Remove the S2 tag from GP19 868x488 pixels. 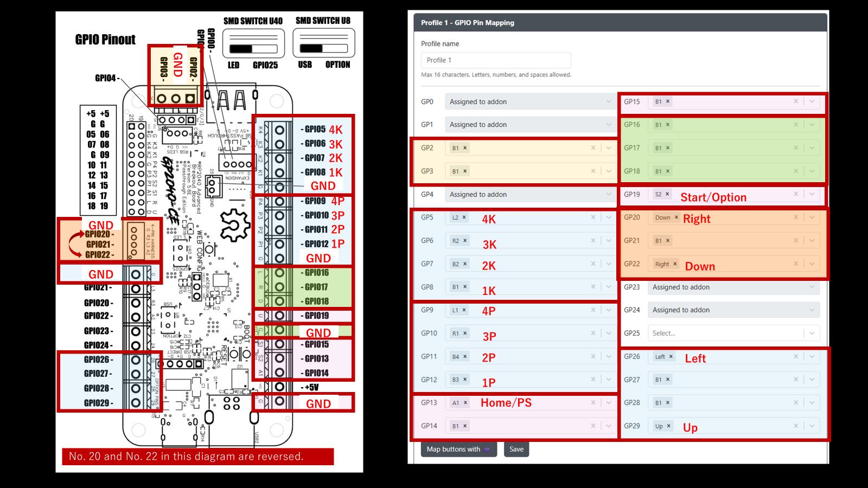pos(667,194)
